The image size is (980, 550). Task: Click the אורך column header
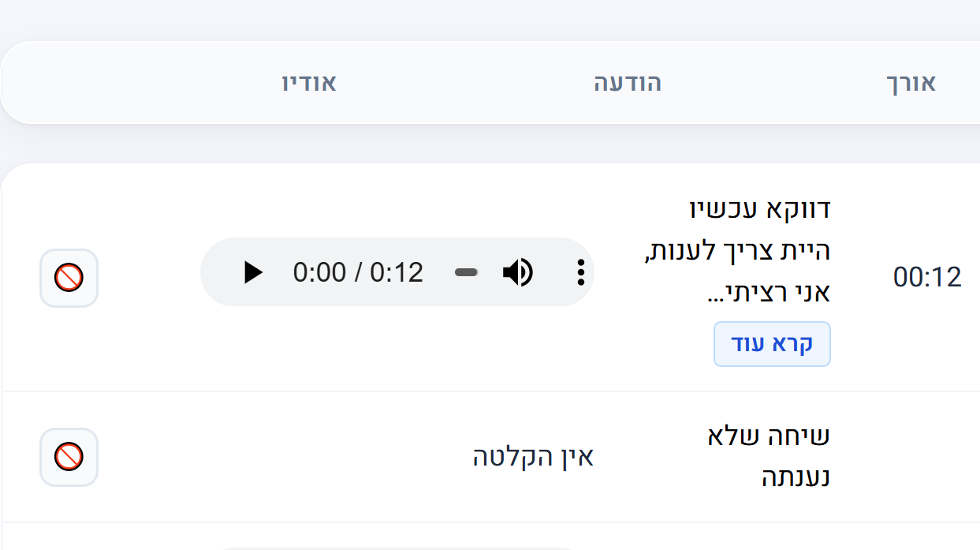[x=911, y=83]
